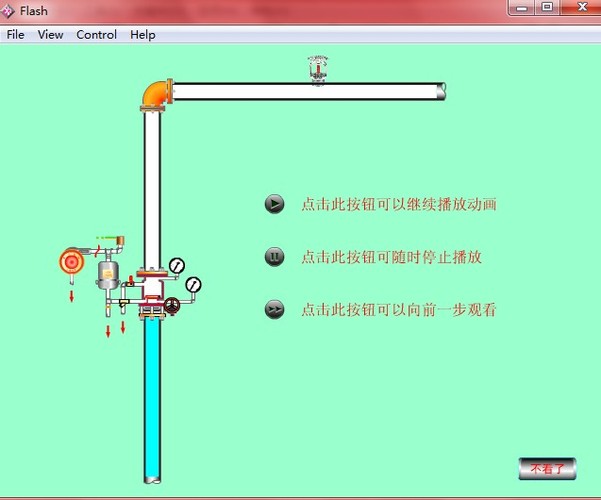This screenshot has height=500, width=601.
Task: Open the File menu
Action: tap(15, 35)
